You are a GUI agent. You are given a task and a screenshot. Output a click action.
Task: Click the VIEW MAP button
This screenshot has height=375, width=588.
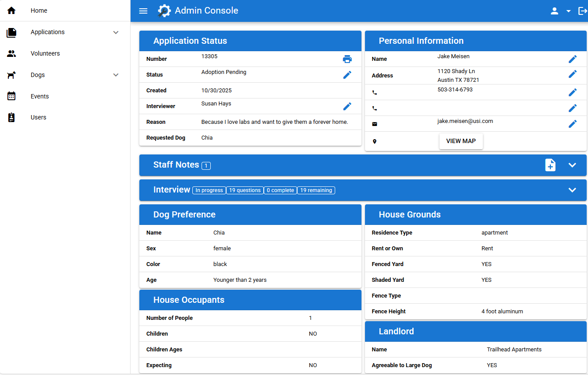461,141
